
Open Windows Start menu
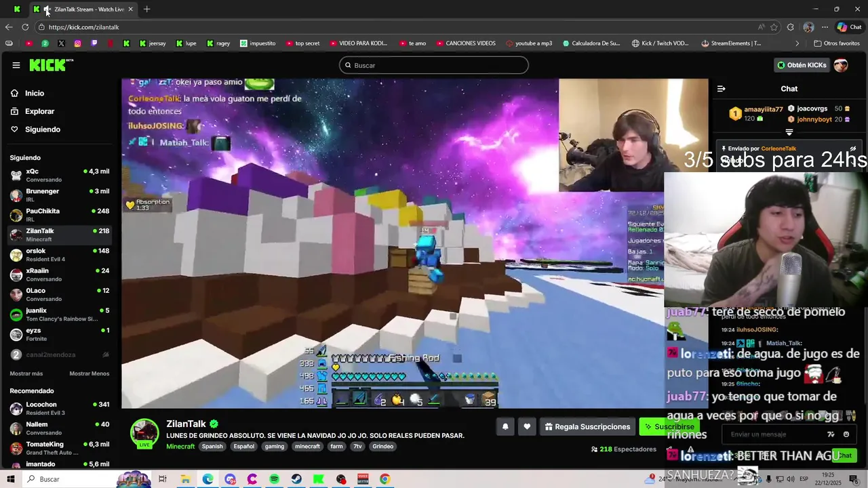click(10, 479)
